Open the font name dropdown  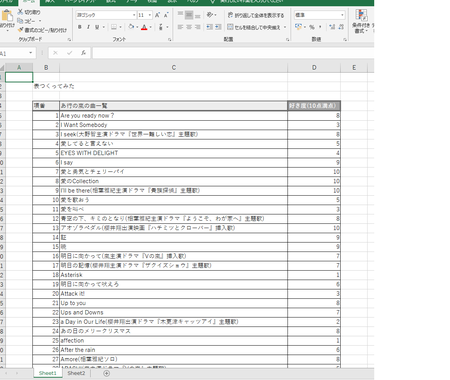point(134,15)
